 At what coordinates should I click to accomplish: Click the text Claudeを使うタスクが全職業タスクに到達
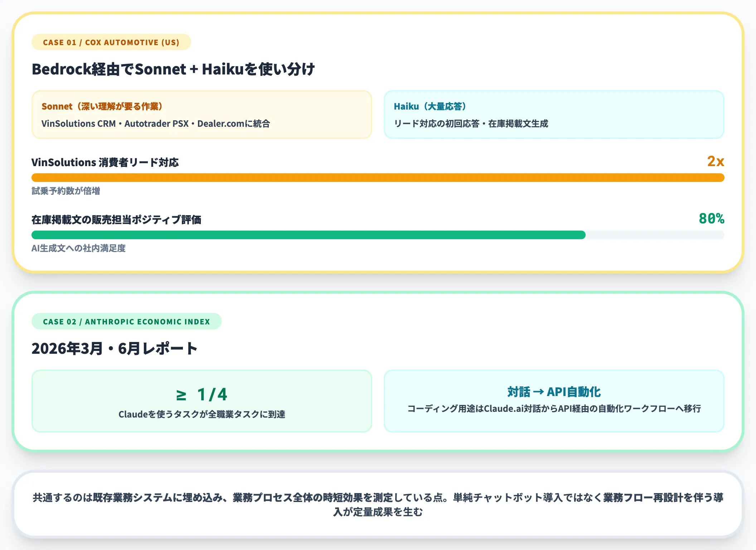pyautogui.click(x=202, y=414)
